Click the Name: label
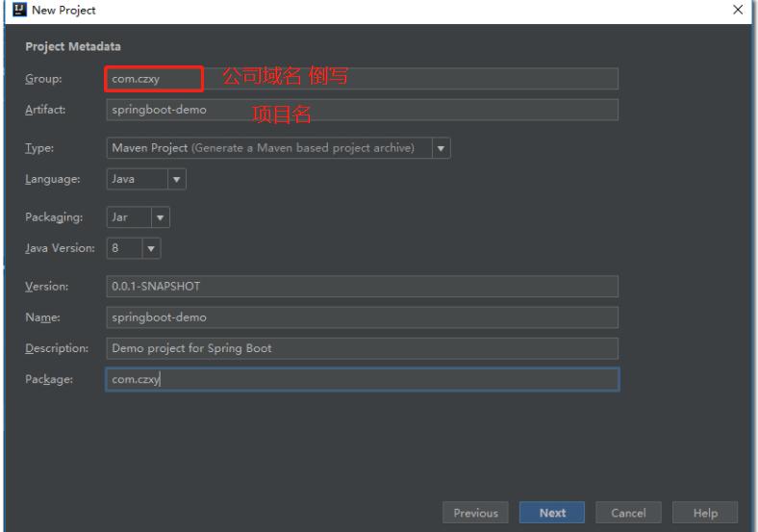Viewport: 758px width, 532px height. (x=42, y=317)
